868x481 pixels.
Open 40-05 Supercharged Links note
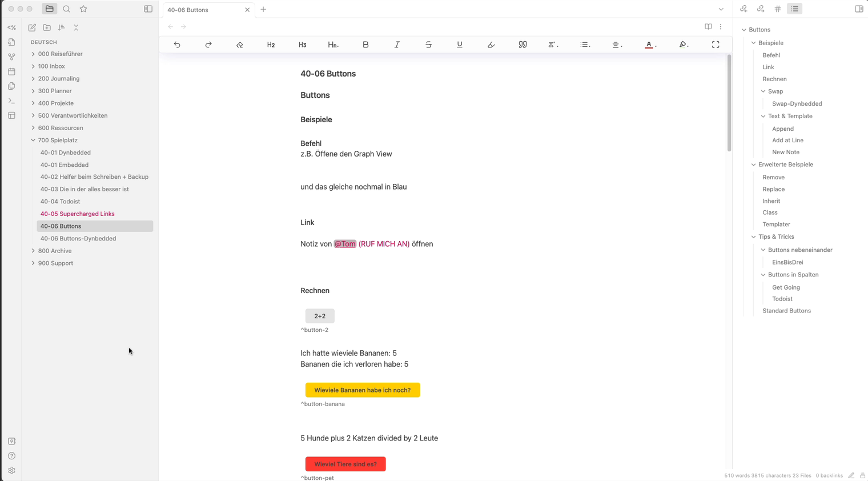tap(77, 214)
